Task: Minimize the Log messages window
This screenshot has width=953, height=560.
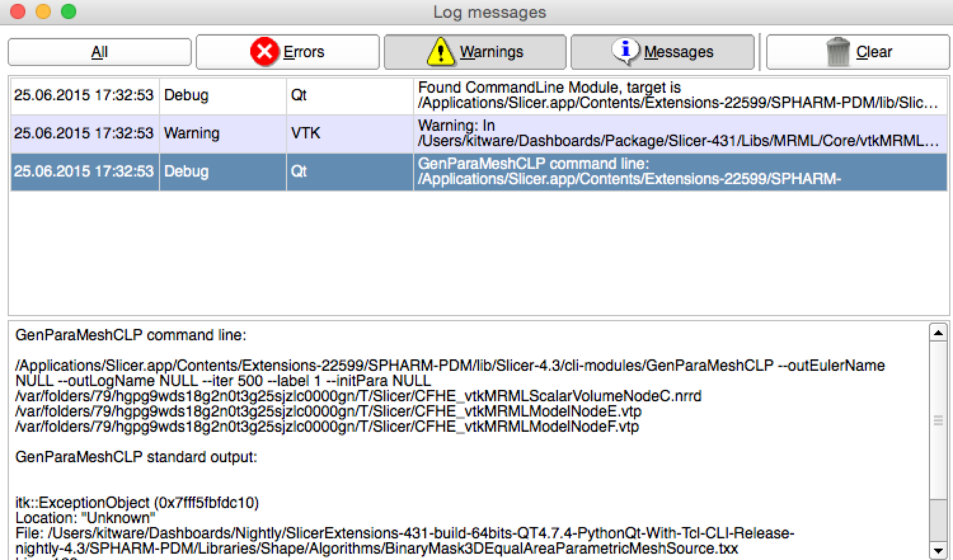Action: 43,11
